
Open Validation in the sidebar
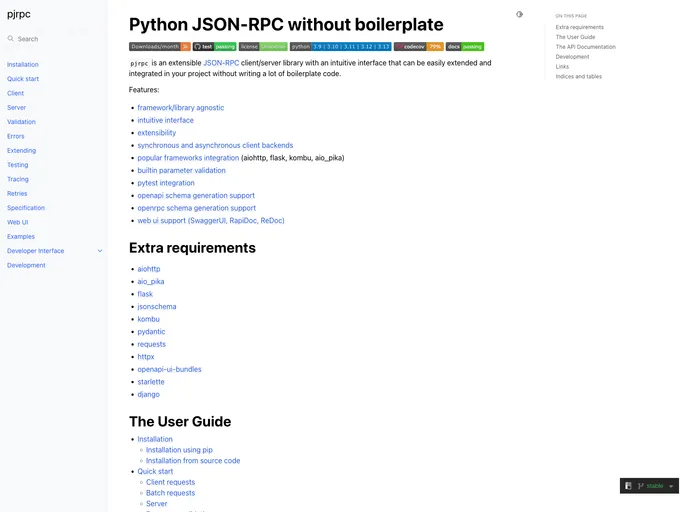click(21, 122)
